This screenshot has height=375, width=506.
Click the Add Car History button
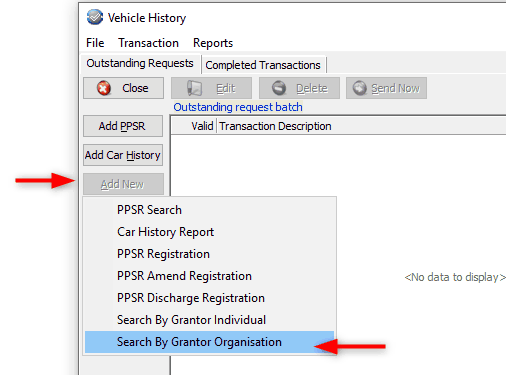pyautogui.click(x=123, y=155)
